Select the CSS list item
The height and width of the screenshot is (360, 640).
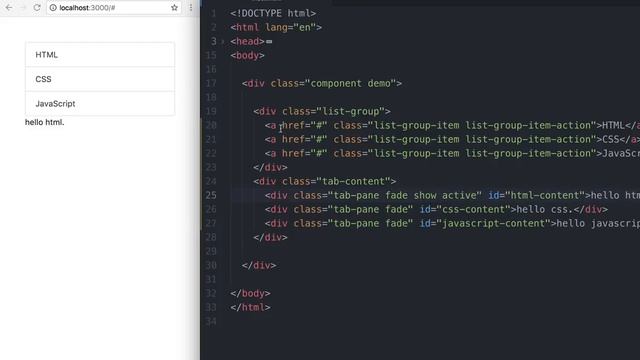(x=100, y=79)
